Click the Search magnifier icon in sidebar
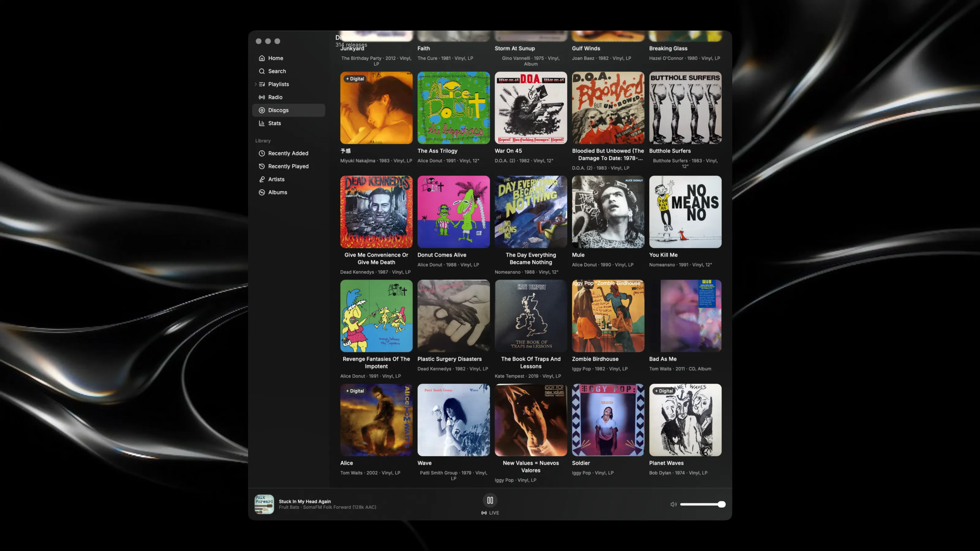This screenshot has width=980, height=551. coord(262,71)
